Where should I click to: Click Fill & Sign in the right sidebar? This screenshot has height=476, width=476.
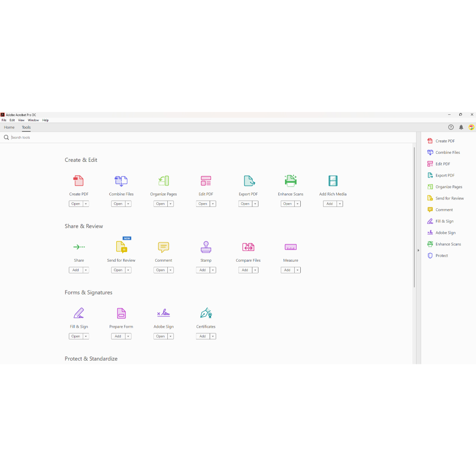[x=441, y=221]
